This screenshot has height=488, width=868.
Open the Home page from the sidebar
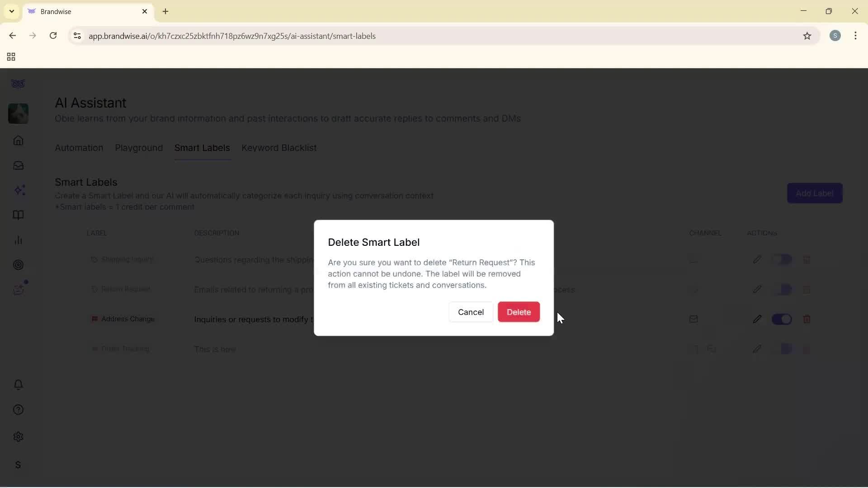click(18, 141)
